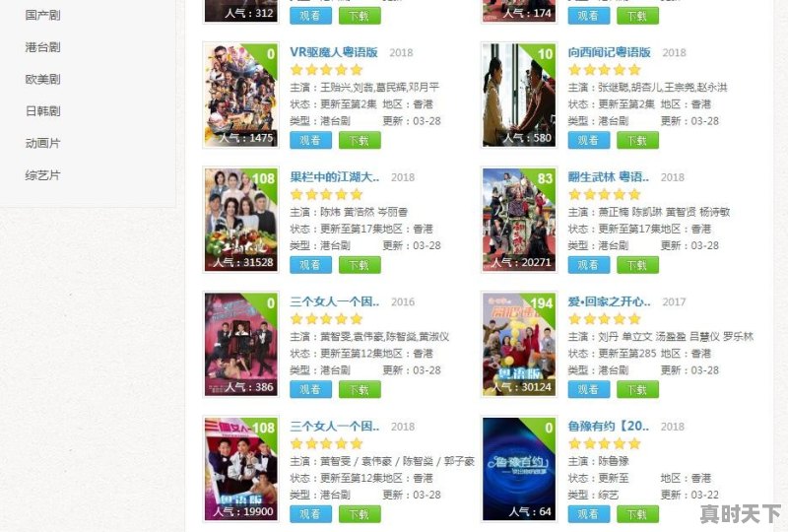Click 观看 for 鲁豫有约【20..
This screenshot has height=532, width=788.
pos(589,514)
